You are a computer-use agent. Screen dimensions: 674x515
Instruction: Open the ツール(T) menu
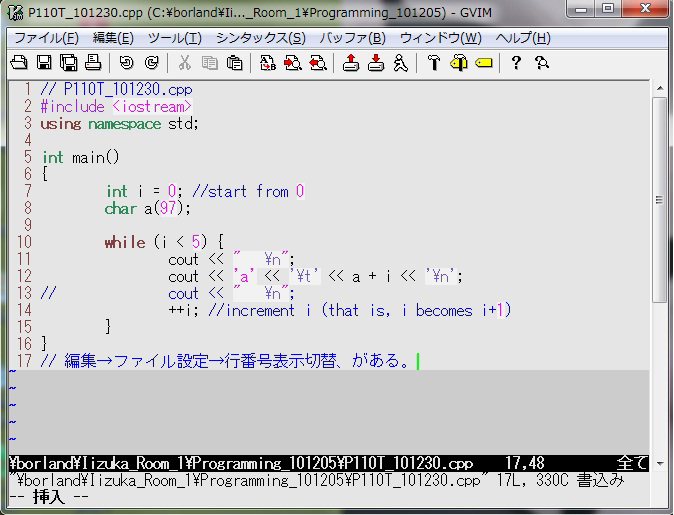coord(175,38)
